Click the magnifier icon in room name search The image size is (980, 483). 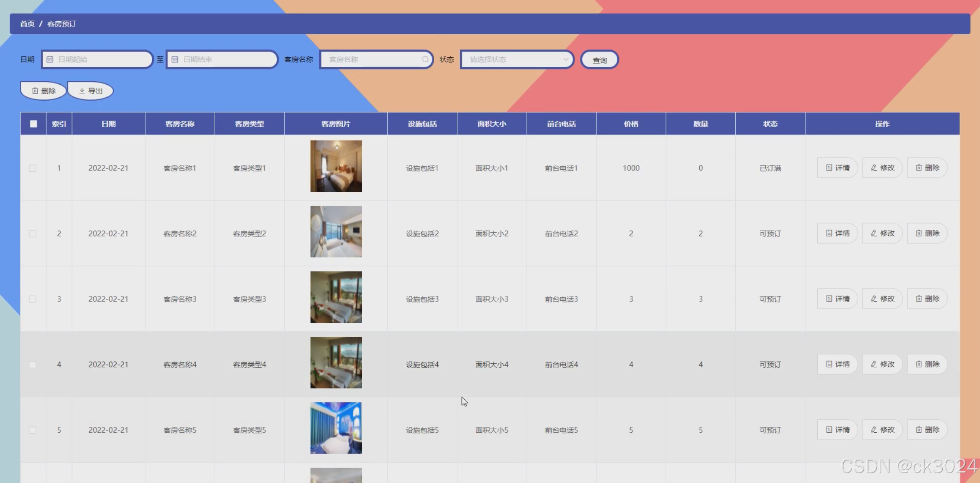[x=425, y=59]
